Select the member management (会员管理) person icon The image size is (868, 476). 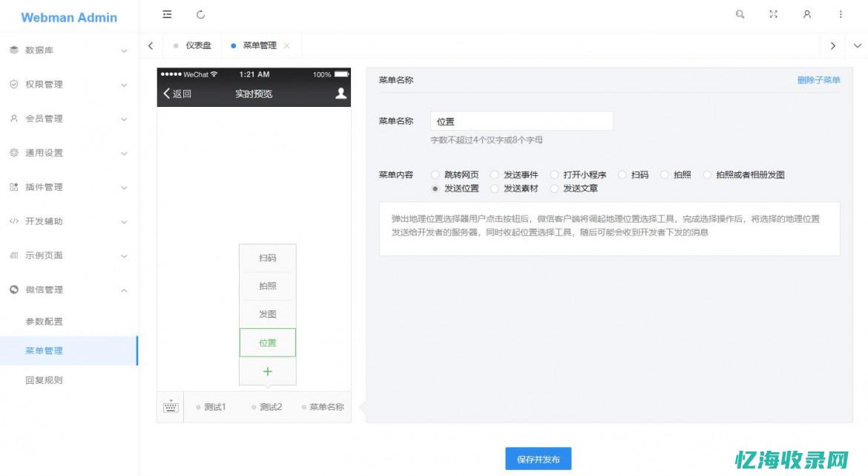13,118
